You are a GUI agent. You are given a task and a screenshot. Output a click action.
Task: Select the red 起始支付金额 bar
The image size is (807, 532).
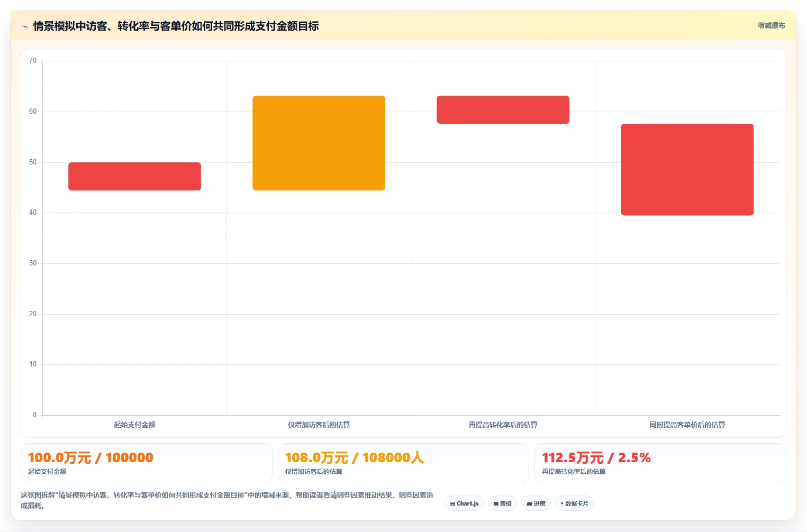coord(134,176)
